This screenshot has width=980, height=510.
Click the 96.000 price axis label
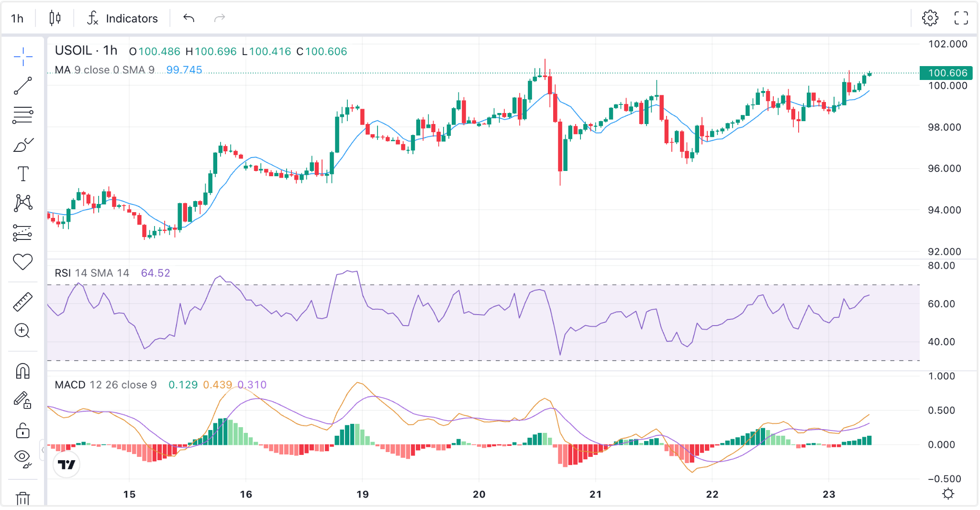coord(944,169)
